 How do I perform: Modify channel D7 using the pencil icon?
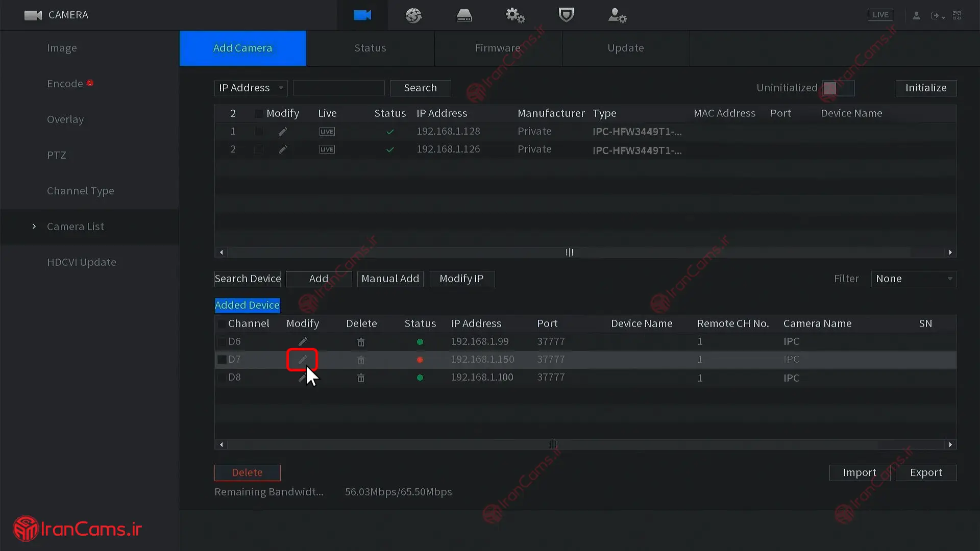(303, 360)
